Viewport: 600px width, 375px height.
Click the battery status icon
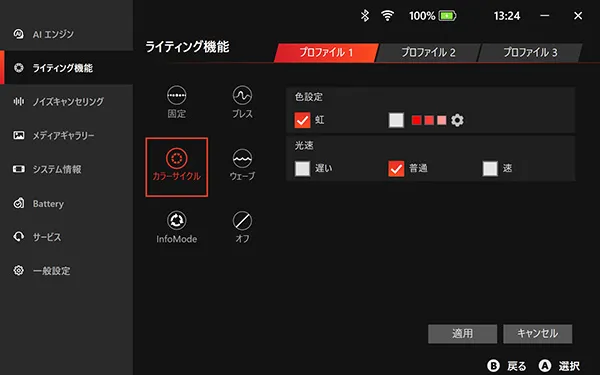447,16
